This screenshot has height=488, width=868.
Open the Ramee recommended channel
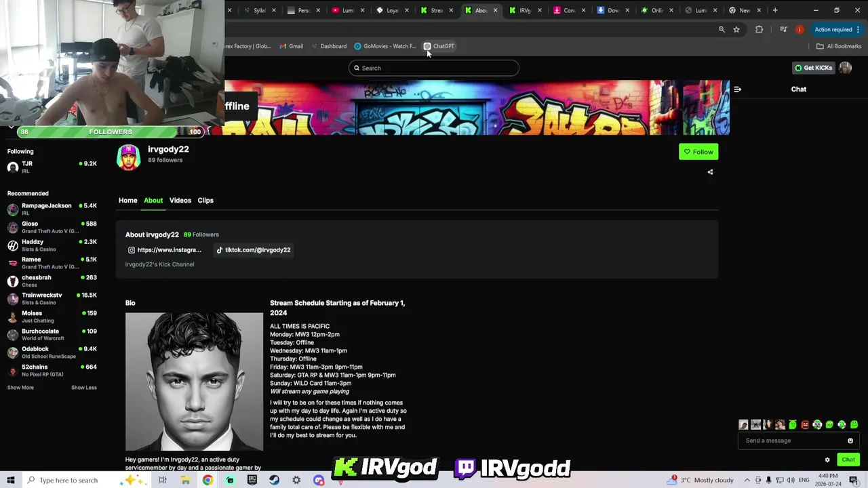(52, 263)
